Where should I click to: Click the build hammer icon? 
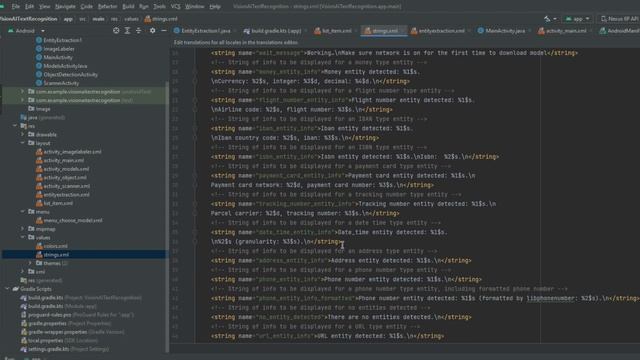pyautogui.click(x=547, y=19)
